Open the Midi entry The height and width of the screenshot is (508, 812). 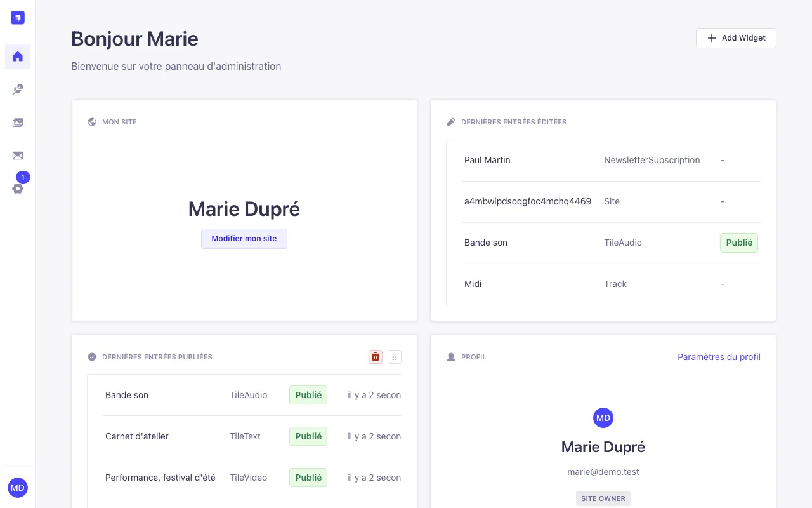pyautogui.click(x=473, y=284)
